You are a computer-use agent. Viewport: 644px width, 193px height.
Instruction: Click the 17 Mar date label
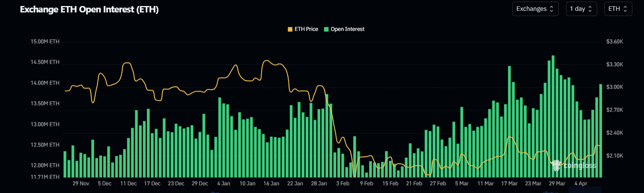(509, 183)
